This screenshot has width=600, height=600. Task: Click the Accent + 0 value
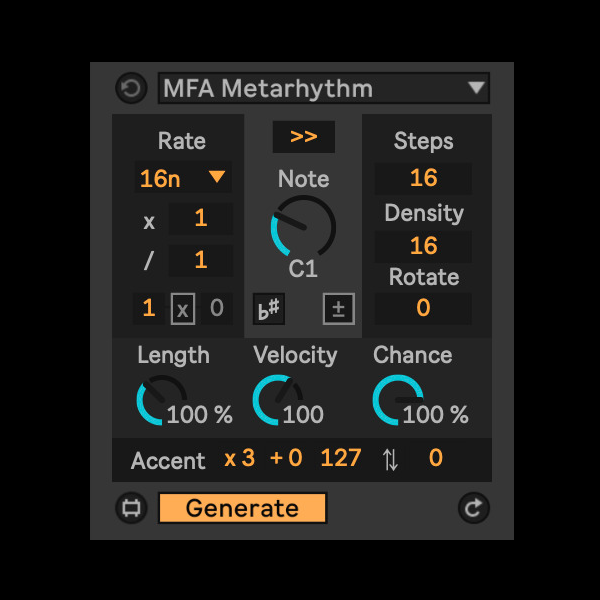286,458
